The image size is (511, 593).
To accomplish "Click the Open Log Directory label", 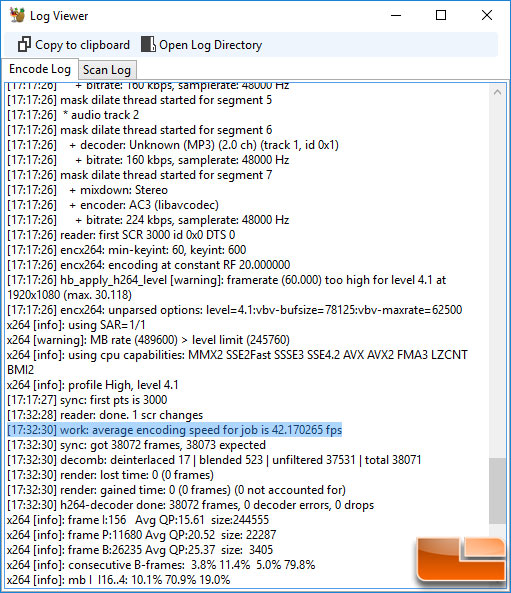I will point(210,45).
